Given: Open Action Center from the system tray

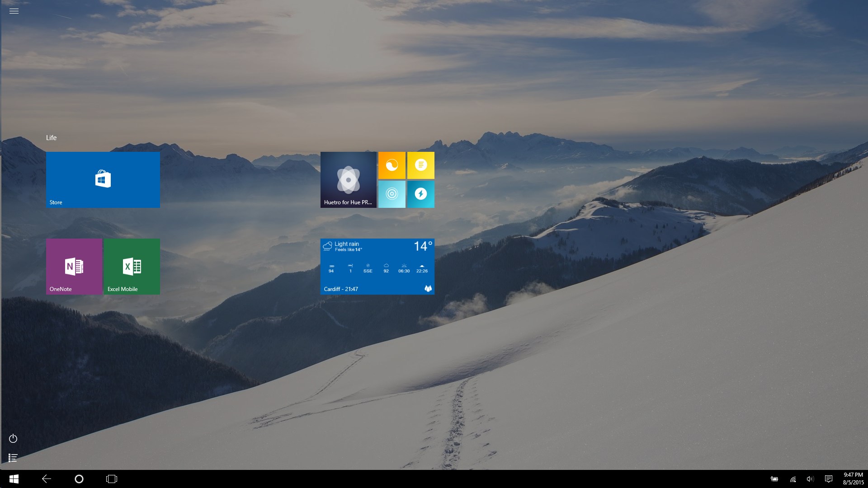Looking at the screenshot, I should [x=829, y=479].
